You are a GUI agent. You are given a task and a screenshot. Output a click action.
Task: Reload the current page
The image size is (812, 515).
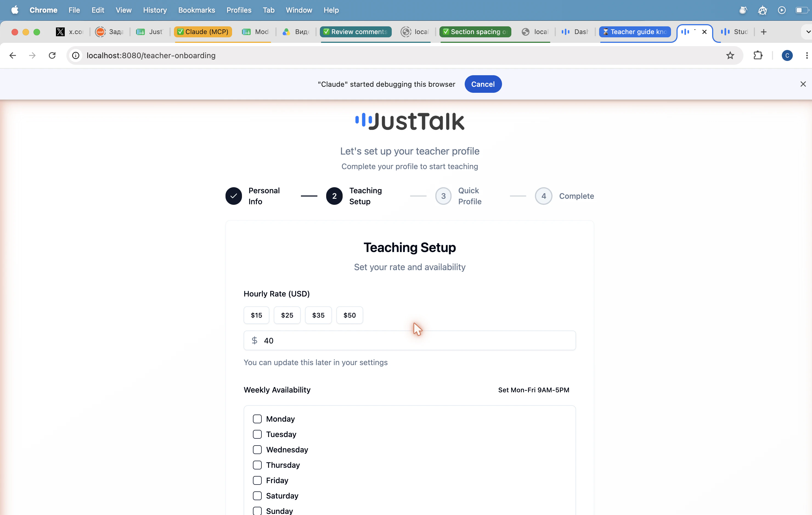[52, 55]
